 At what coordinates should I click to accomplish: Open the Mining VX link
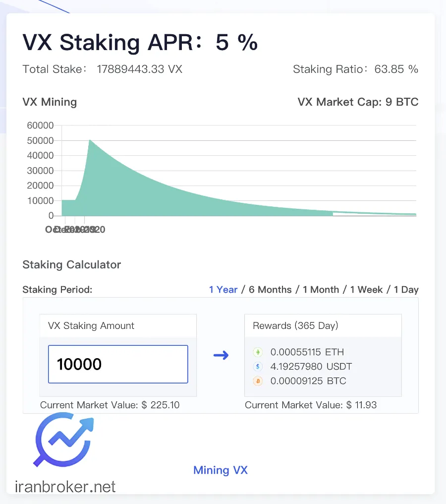(x=221, y=470)
